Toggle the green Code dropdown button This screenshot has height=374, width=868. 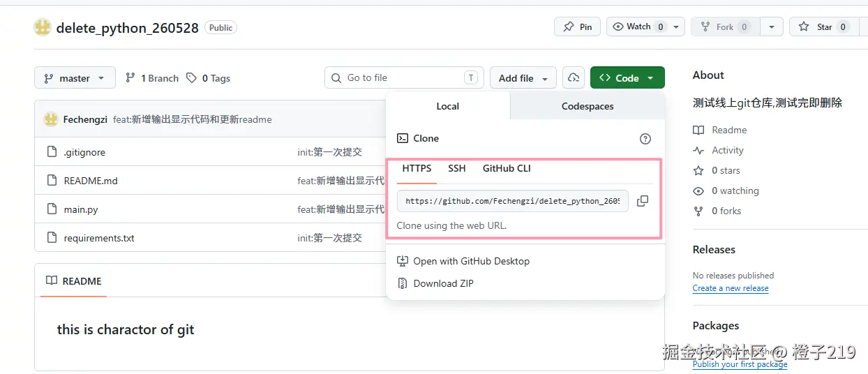click(x=627, y=78)
